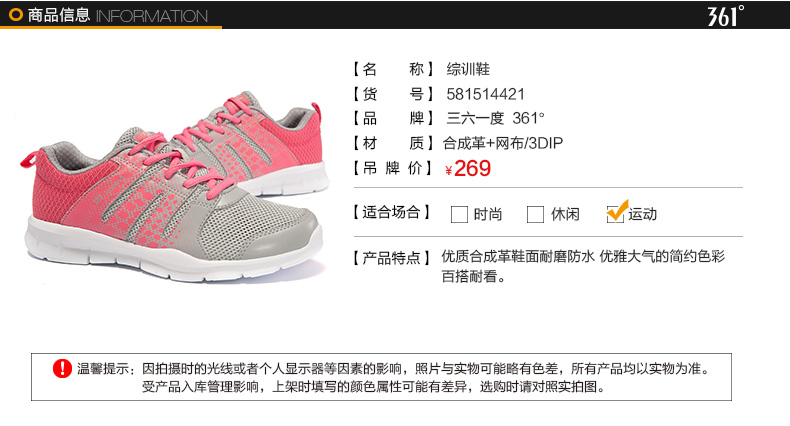
Task: Click the orange checkmark on 运动
Action: [x=618, y=210]
